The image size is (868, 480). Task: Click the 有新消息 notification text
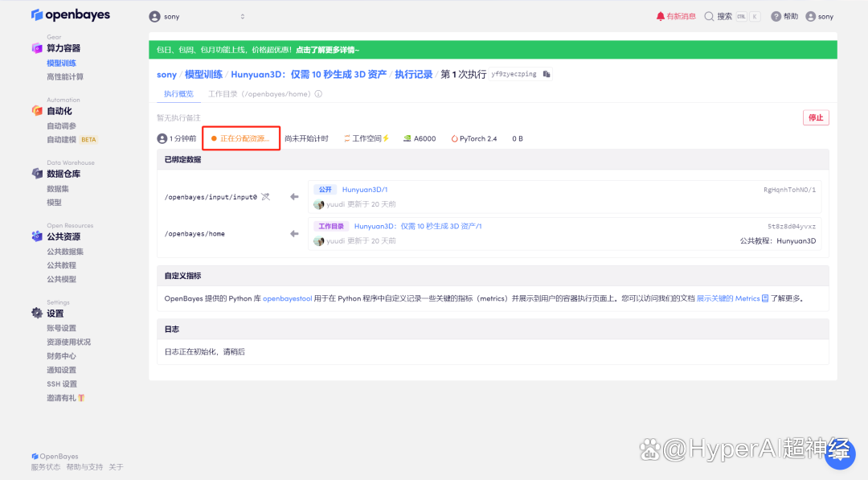point(681,17)
